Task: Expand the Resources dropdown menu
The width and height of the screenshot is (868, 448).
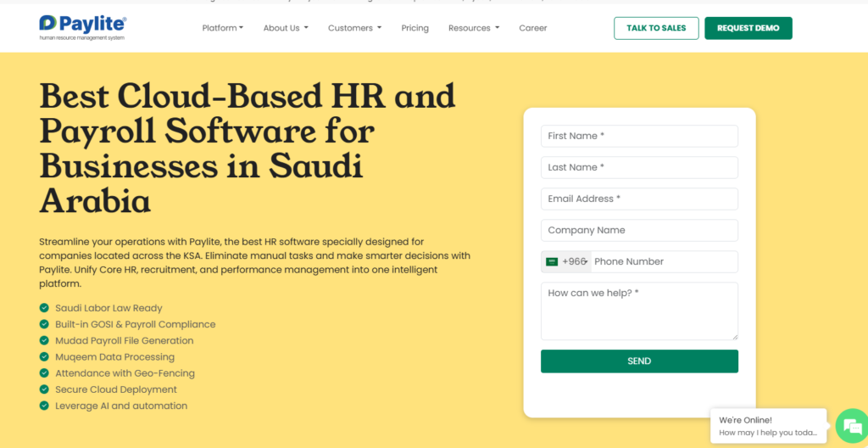Action: [x=474, y=28]
